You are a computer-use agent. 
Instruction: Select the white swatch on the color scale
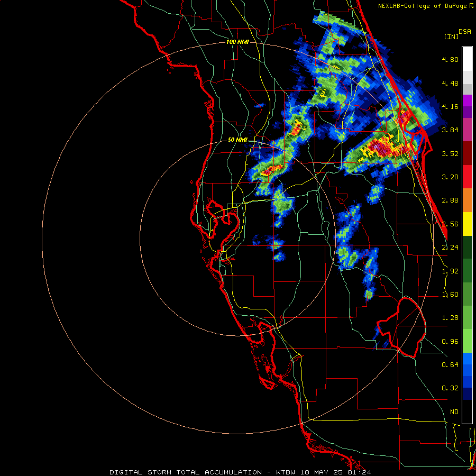pos(467,59)
